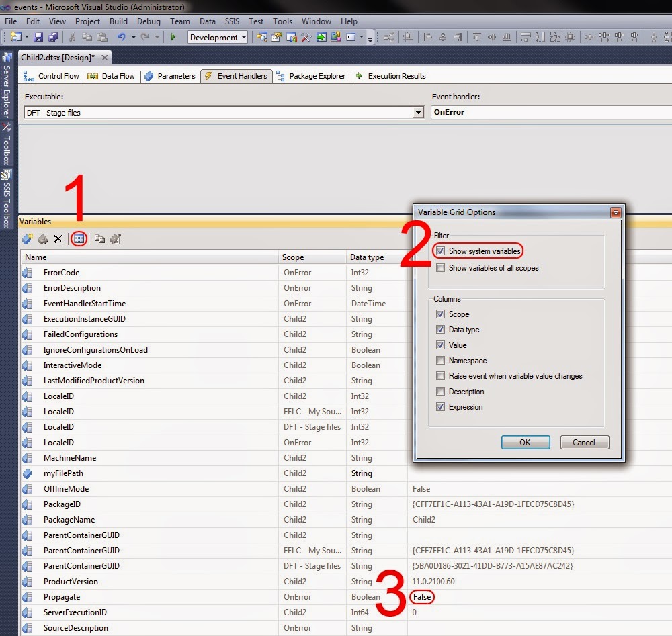The height and width of the screenshot is (636, 672).
Task: Click the Delete Variable X icon
Action: [58, 239]
